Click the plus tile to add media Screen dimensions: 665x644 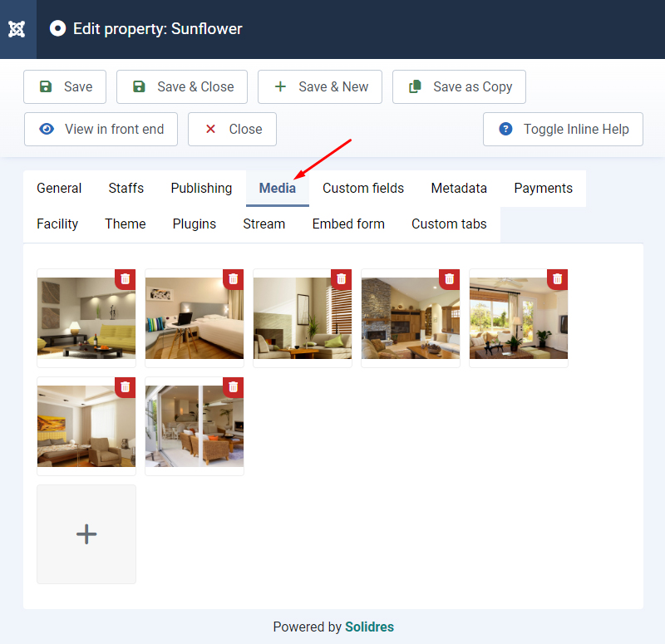[86, 534]
